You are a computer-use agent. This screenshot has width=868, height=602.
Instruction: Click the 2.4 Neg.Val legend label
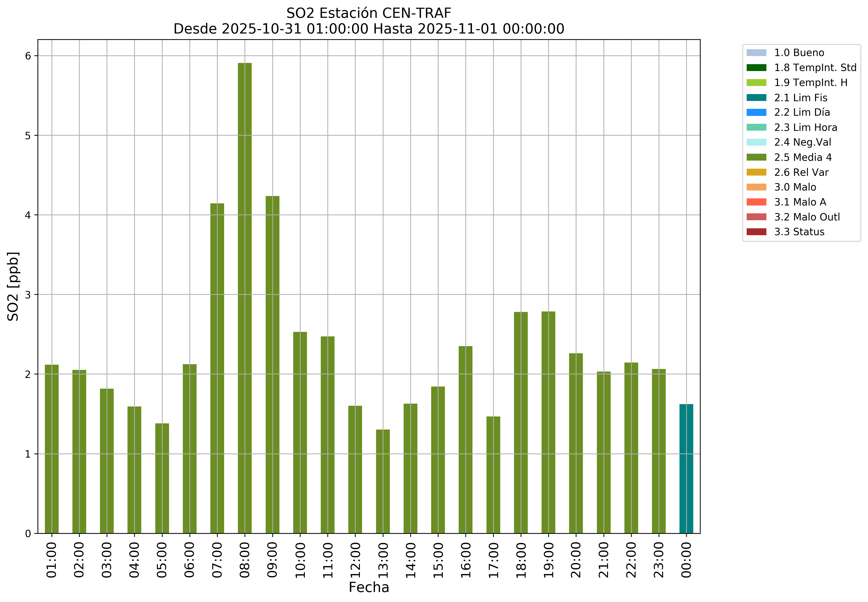coord(802,142)
